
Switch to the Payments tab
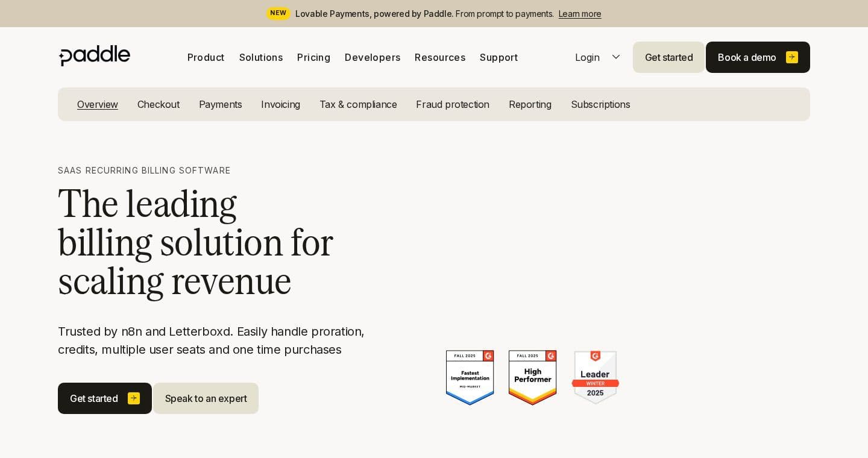pyautogui.click(x=221, y=104)
